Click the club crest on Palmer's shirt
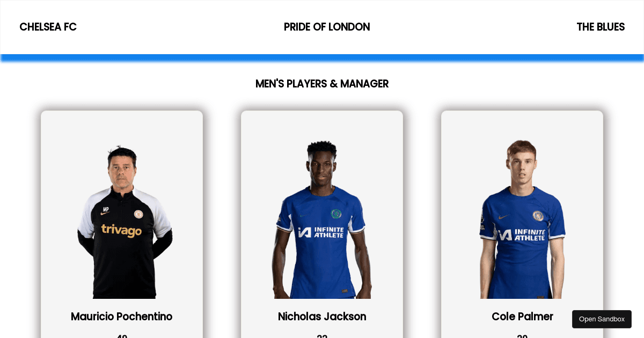The width and height of the screenshot is (644, 338). [x=538, y=216]
